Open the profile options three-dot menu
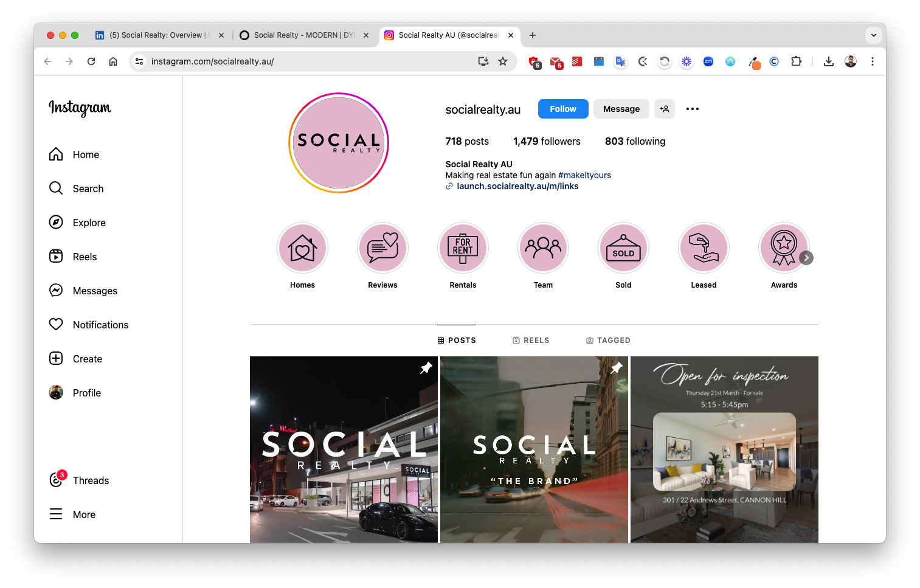This screenshot has width=920, height=588. (x=693, y=109)
